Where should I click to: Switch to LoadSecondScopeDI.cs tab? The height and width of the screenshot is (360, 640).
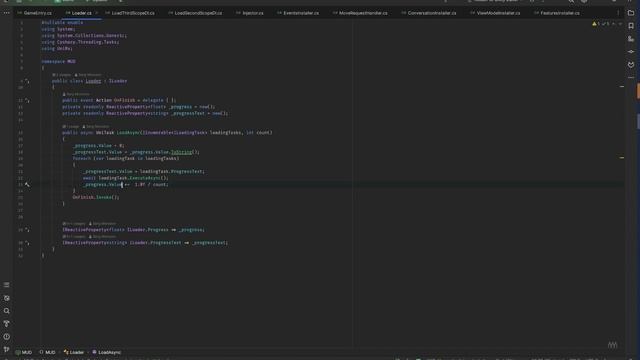click(195, 13)
